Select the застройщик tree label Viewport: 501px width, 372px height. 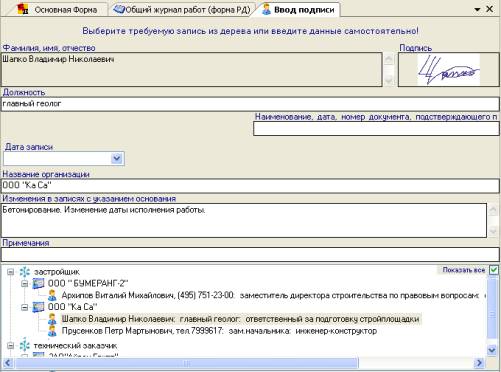click(x=57, y=272)
